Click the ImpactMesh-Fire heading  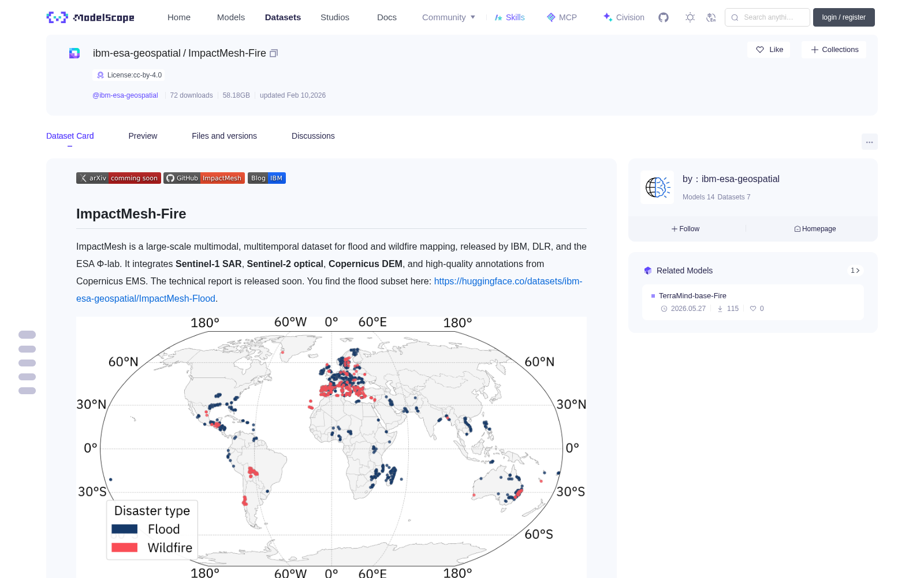[x=131, y=214]
